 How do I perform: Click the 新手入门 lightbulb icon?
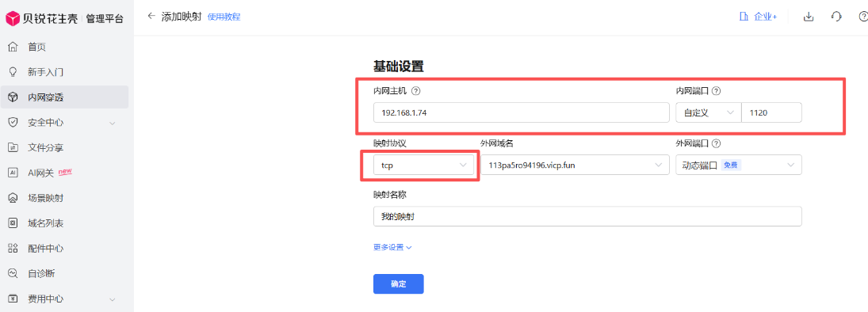[13, 72]
